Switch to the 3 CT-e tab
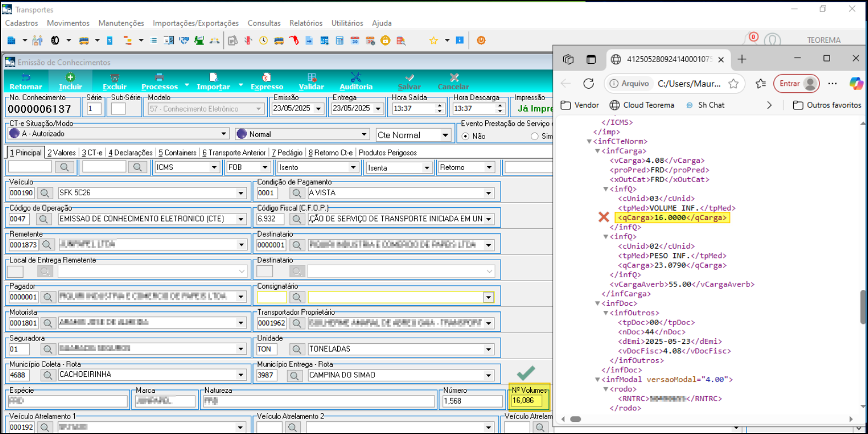The width and height of the screenshot is (868, 434). tap(92, 152)
